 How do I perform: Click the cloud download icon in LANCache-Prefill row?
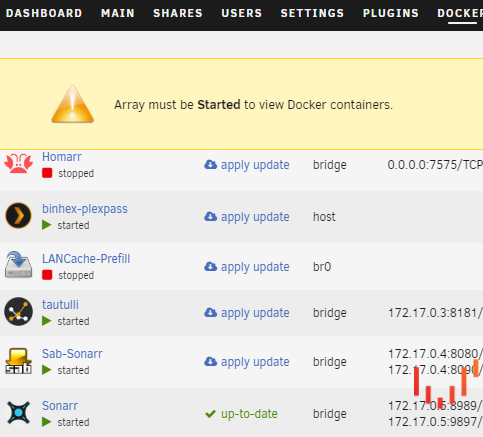click(210, 266)
